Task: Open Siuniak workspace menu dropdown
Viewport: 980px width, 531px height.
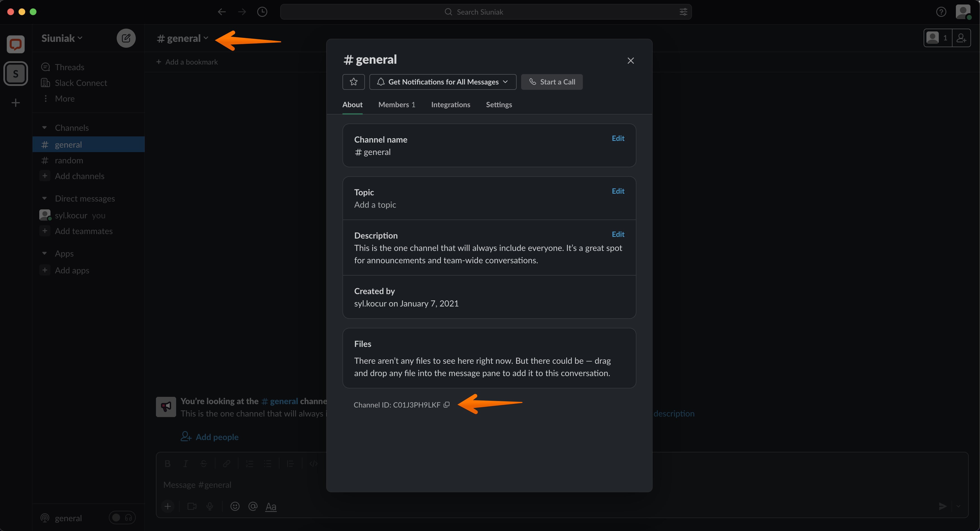Action: tap(62, 38)
